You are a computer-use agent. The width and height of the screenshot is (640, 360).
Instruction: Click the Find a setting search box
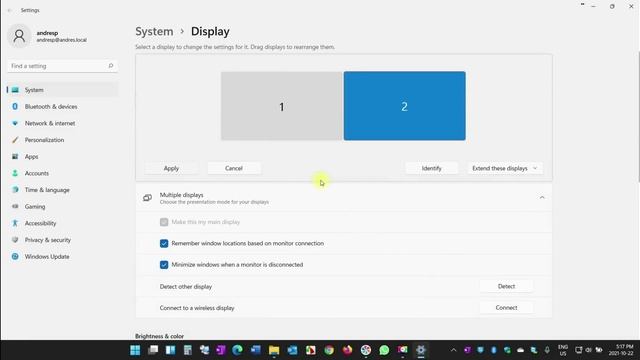(62, 66)
